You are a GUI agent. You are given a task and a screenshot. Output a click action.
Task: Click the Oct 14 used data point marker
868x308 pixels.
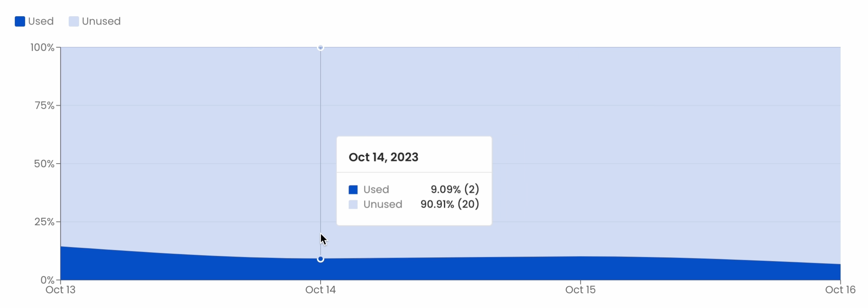321,259
